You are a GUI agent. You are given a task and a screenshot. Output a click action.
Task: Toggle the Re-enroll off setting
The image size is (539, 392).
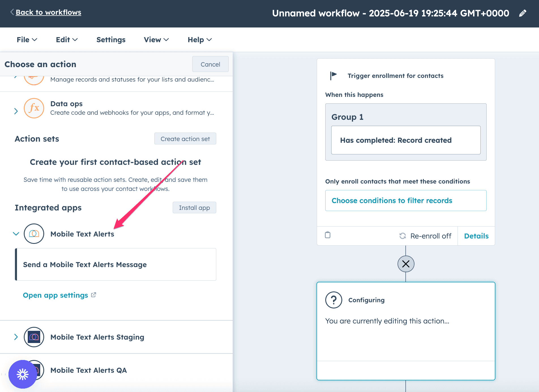pos(425,236)
